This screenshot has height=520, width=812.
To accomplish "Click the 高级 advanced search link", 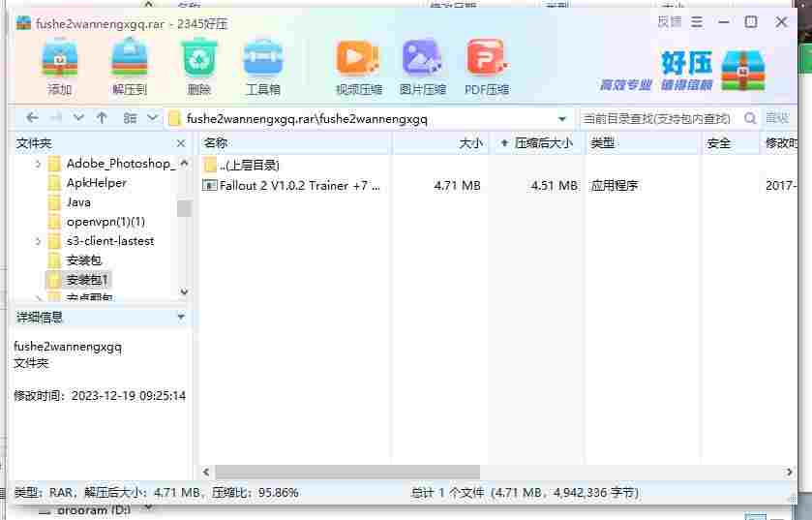I will coord(777,118).
